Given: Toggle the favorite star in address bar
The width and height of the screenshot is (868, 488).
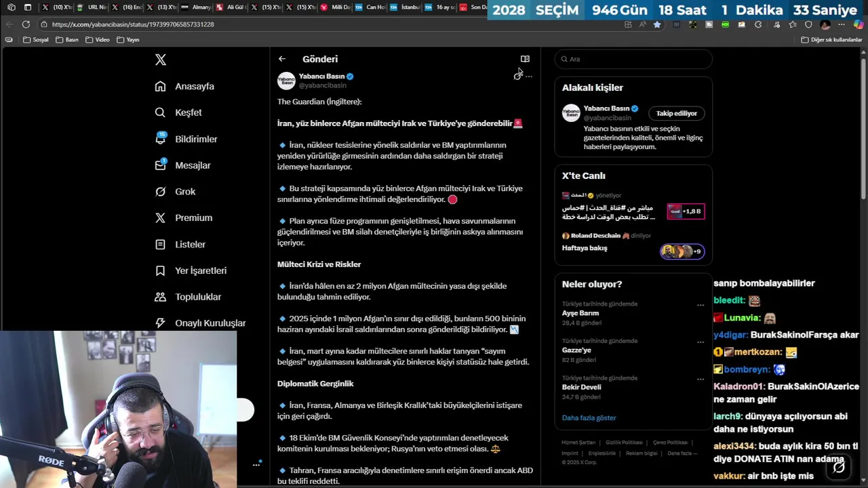Looking at the screenshot, I should (657, 24).
